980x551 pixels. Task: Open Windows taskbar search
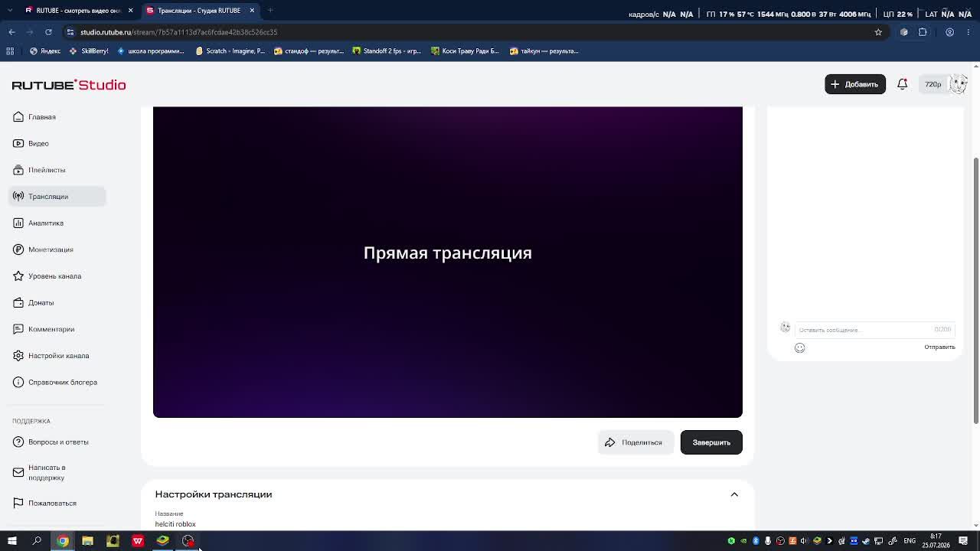[x=37, y=541]
